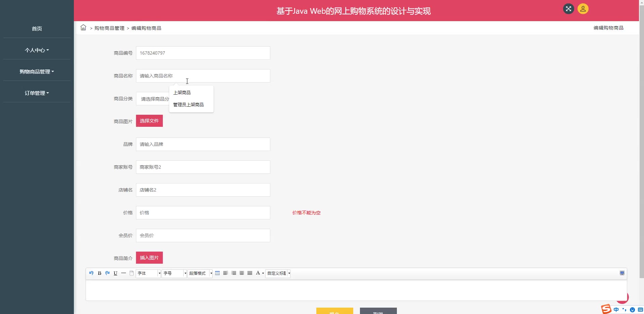Screen dimensions: 644x314
Task: Open the user profile avatar icon
Action: [583, 9]
